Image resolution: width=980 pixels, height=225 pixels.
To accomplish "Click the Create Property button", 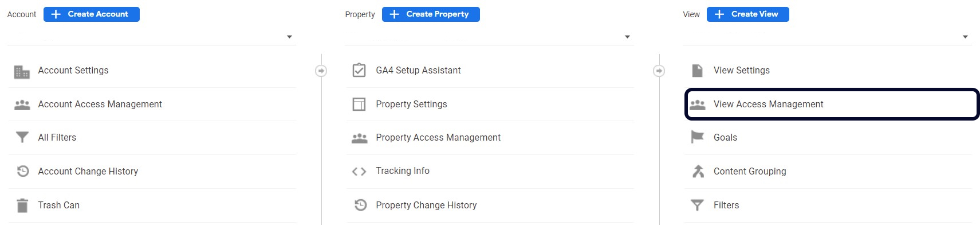I will click(431, 14).
